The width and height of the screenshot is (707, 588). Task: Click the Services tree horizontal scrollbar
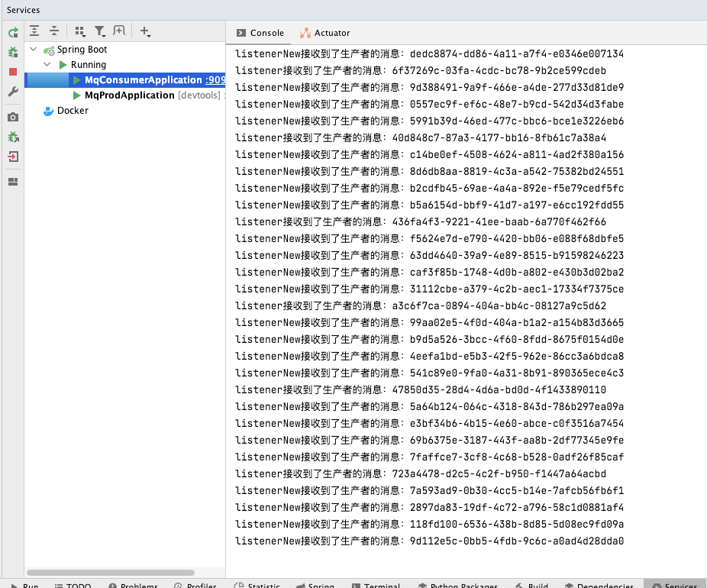111,573
